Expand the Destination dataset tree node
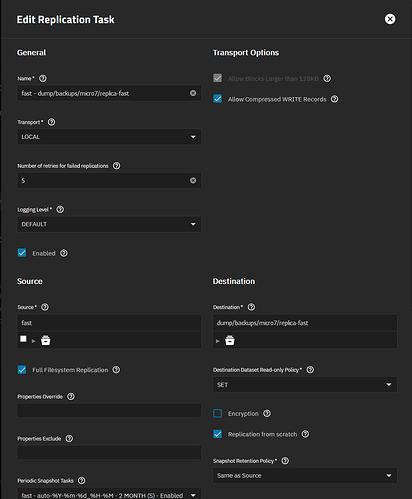The height and width of the screenshot is (499, 412). [x=217, y=341]
